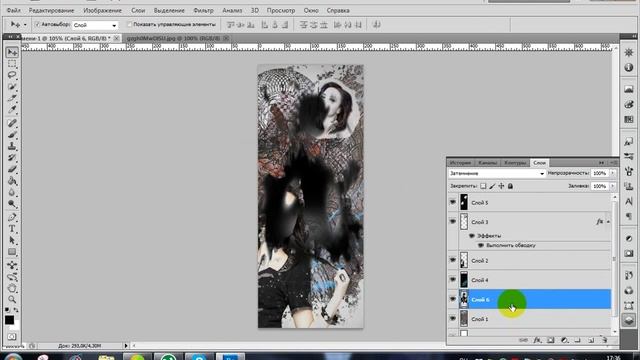Select the Dodge tool
Image resolution: width=640 pixels, height=360 pixels.
tap(12, 203)
